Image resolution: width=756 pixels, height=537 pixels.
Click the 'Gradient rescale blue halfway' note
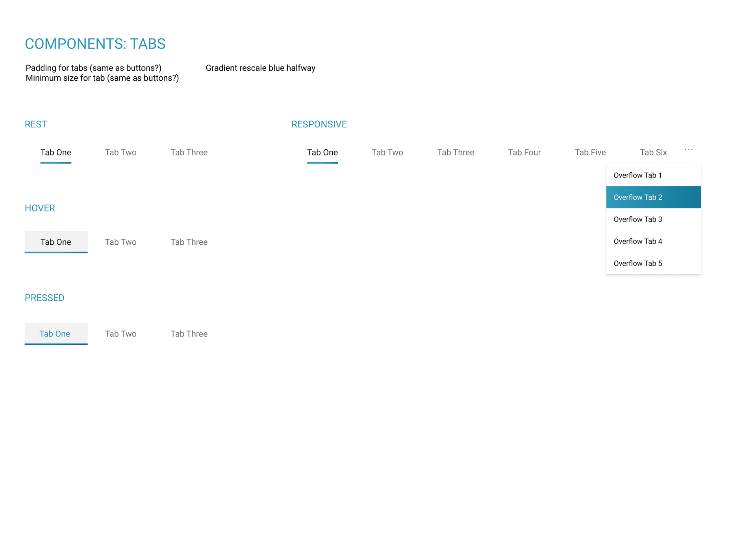click(261, 68)
